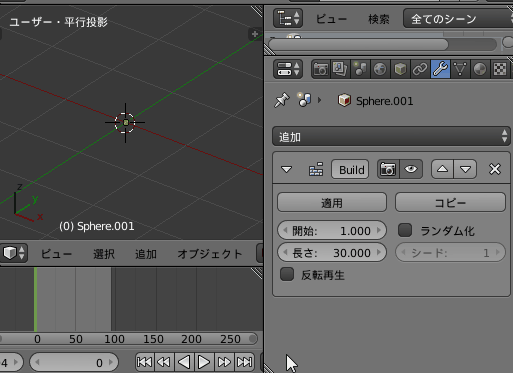Image resolution: width=513 pixels, height=373 pixels.
Task: Open the Render properties tab
Action: (x=321, y=69)
